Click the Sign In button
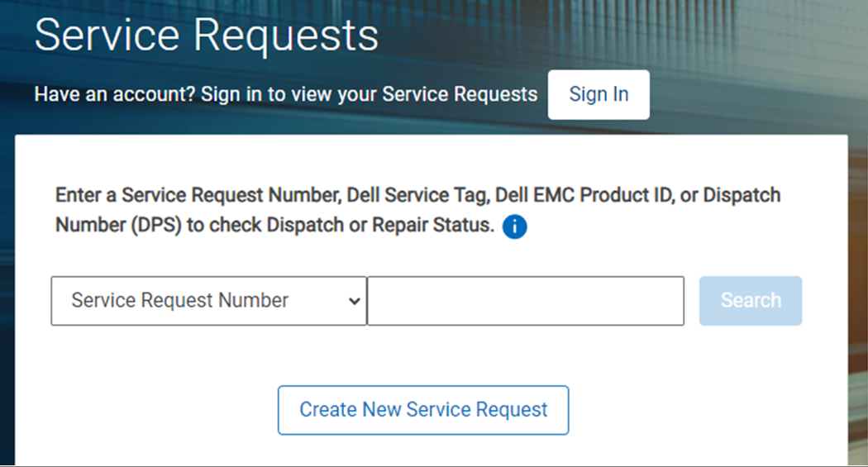 599,94
